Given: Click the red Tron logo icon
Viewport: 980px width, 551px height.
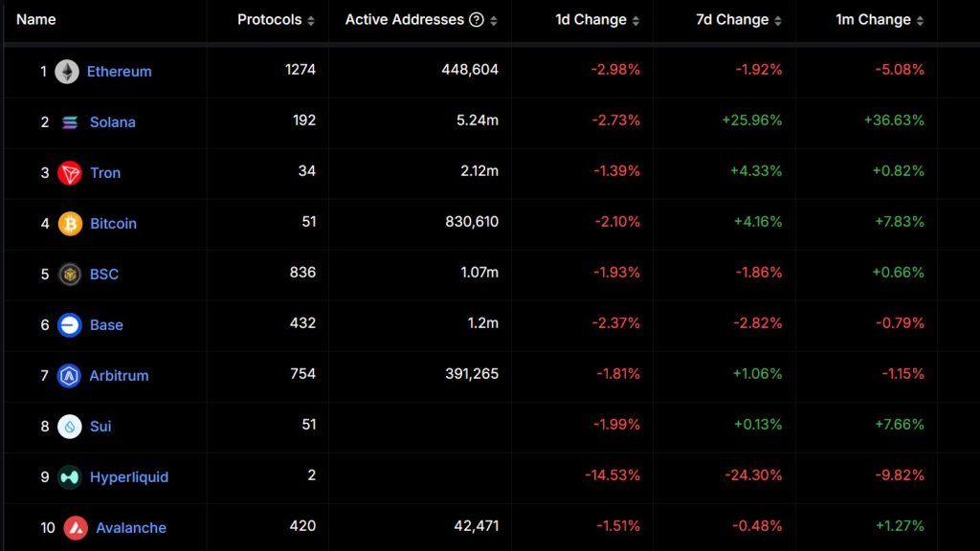Looking at the screenshot, I should coord(70,173).
